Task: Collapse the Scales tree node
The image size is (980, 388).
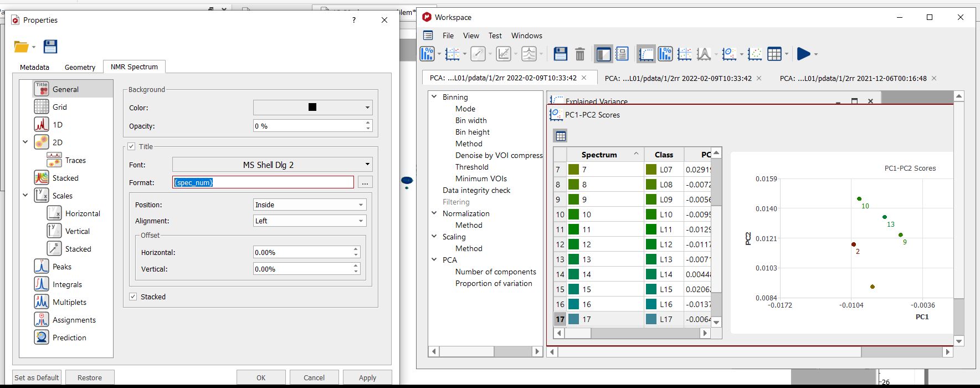Action: tap(25, 196)
